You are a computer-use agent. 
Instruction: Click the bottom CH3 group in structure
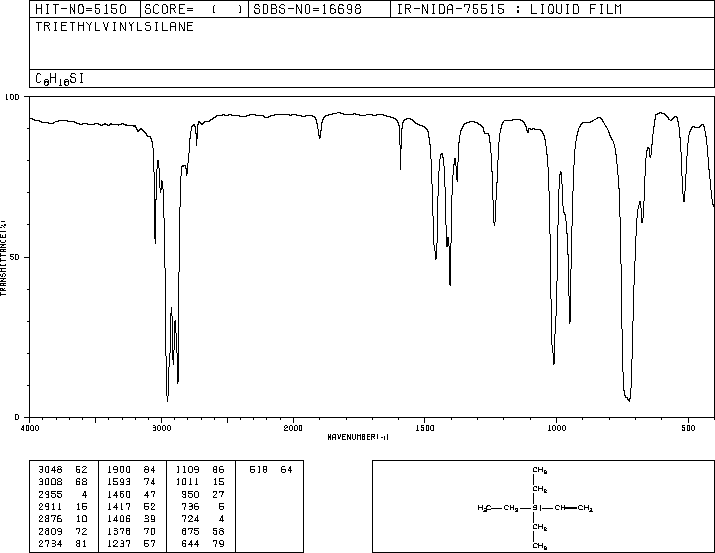539,546
